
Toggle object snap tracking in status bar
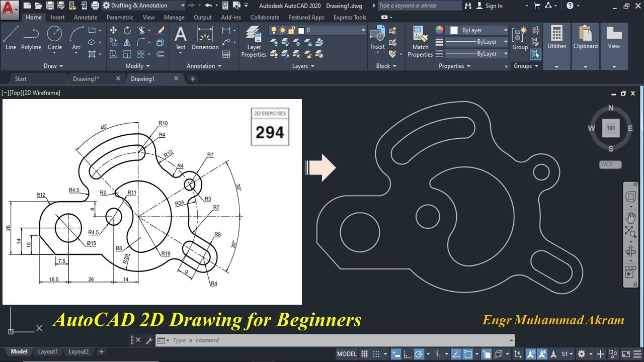(x=456, y=354)
